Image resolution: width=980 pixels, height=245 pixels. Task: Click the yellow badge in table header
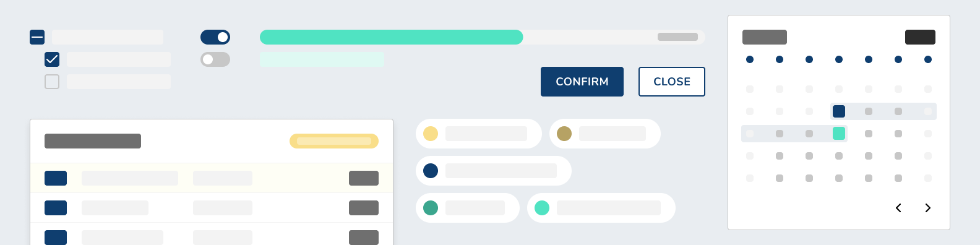334,141
